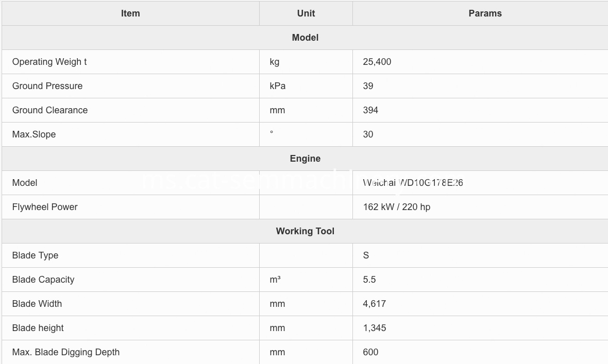This screenshot has height=364, width=608.
Task: Select the Working Tool section heading
Action: click(x=305, y=231)
